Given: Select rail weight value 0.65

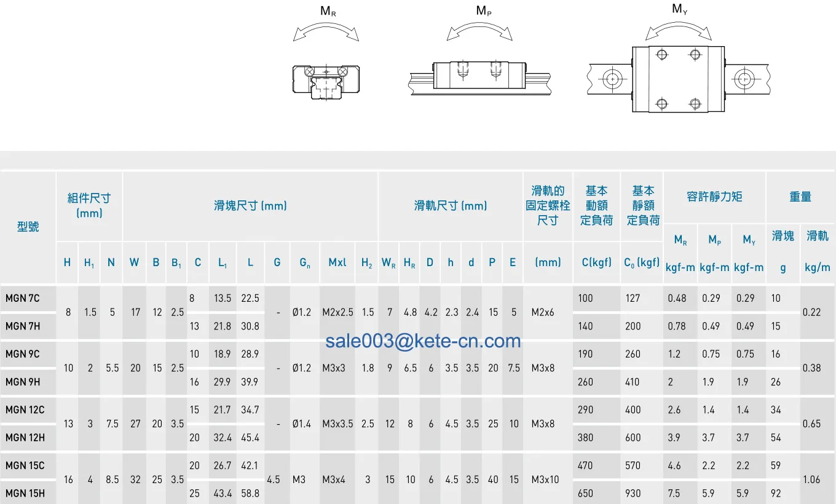Looking at the screenshot, I should click(x=812, y=423).
